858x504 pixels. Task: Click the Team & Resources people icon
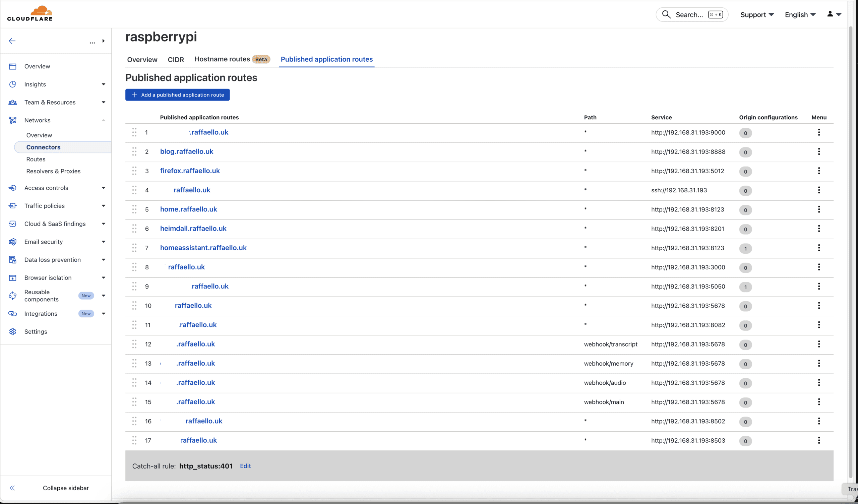coord(13,102)
